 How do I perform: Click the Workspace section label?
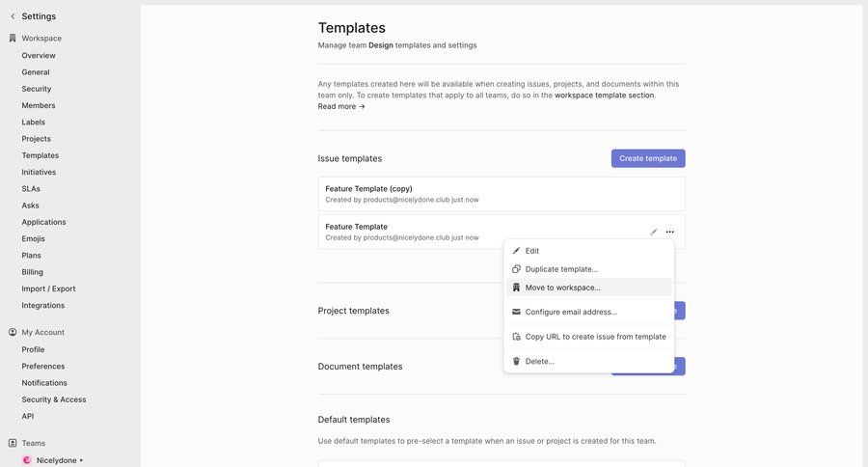click(x=41, y=39)
